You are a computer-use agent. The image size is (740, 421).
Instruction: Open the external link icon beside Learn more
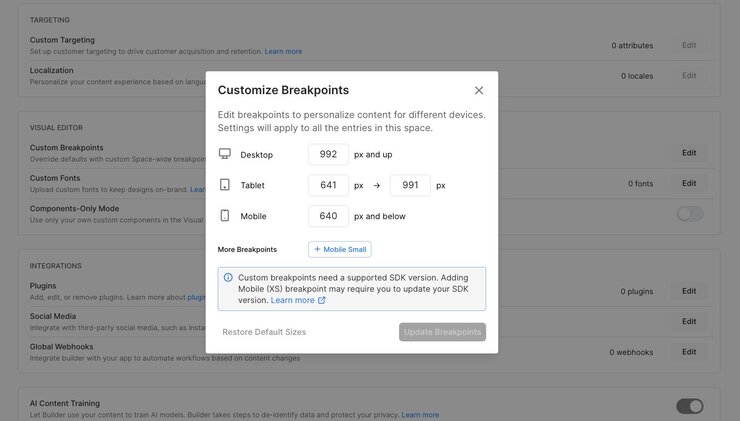[x=321, y=300]
